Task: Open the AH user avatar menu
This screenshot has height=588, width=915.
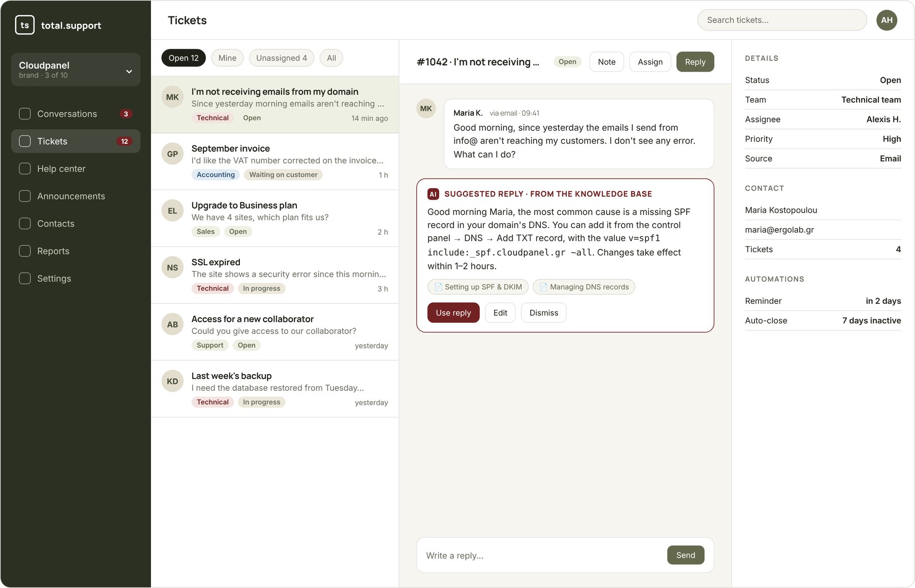Action: point(887,20)
